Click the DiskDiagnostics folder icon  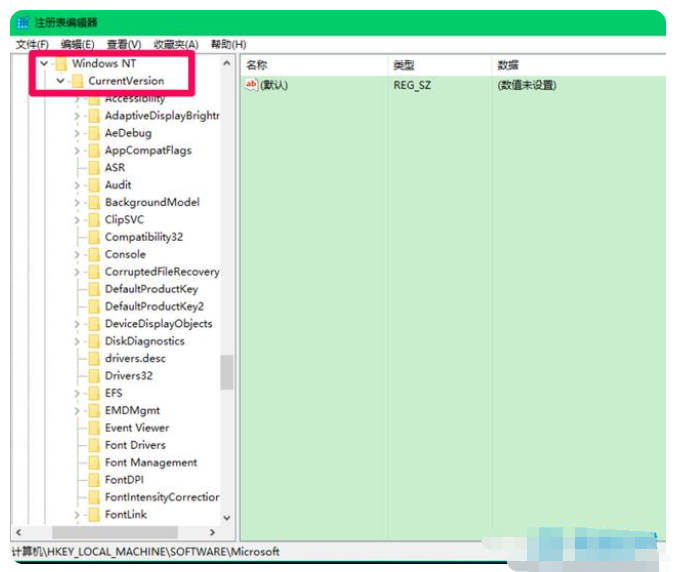tap(94, 341)
